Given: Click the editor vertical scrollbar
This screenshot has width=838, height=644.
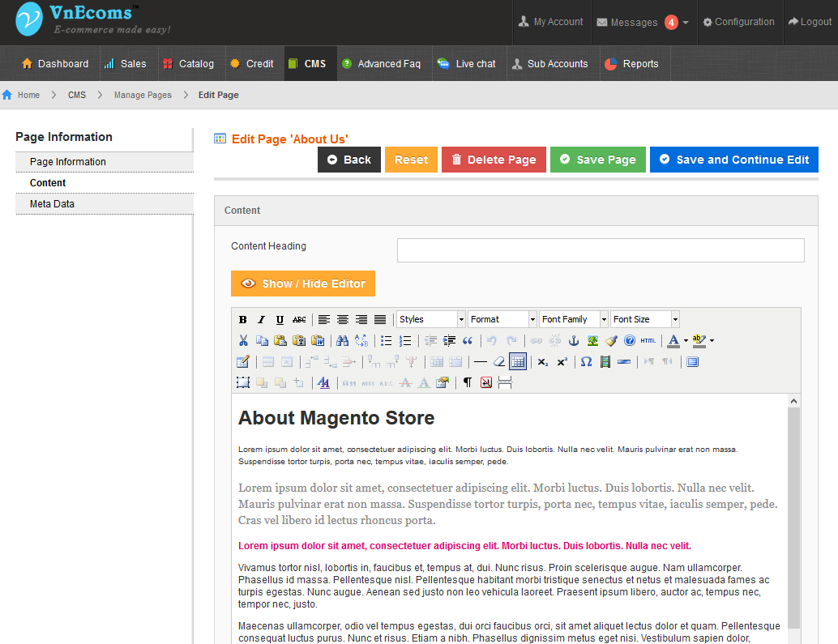Looking at the screenshot, I should (793, 518).
